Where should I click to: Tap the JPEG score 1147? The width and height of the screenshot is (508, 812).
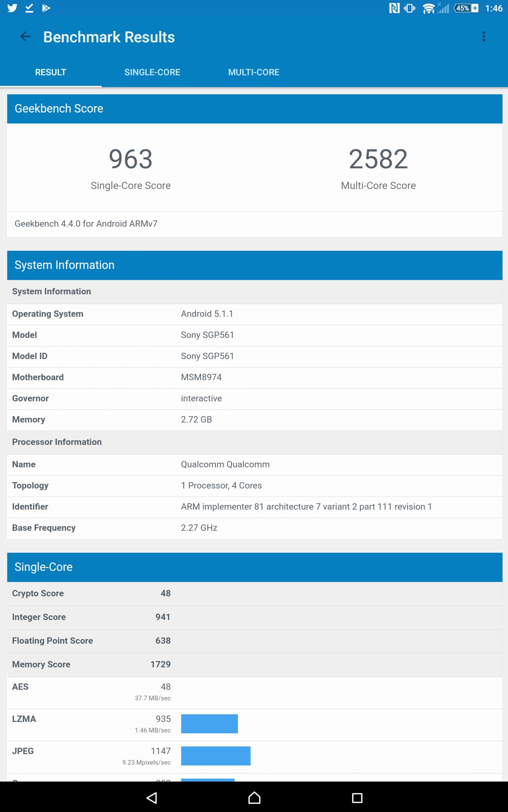point(161,751)
